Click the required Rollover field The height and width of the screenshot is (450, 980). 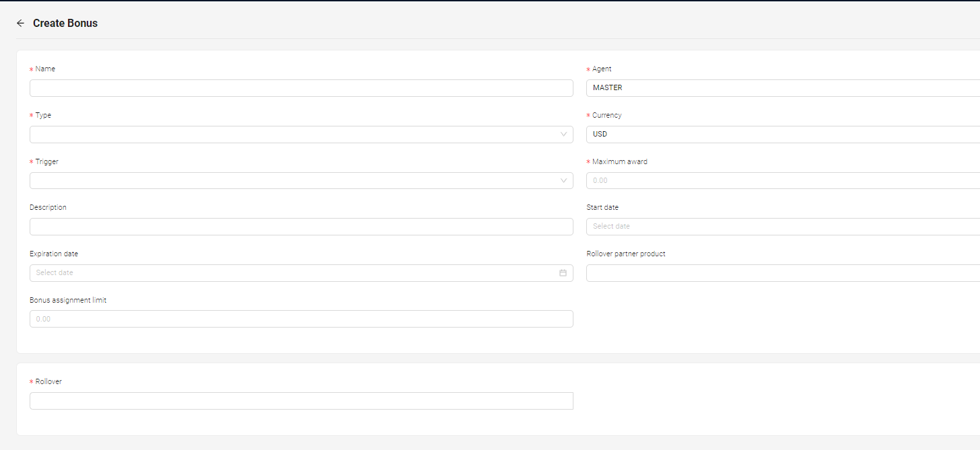(302, 400)
